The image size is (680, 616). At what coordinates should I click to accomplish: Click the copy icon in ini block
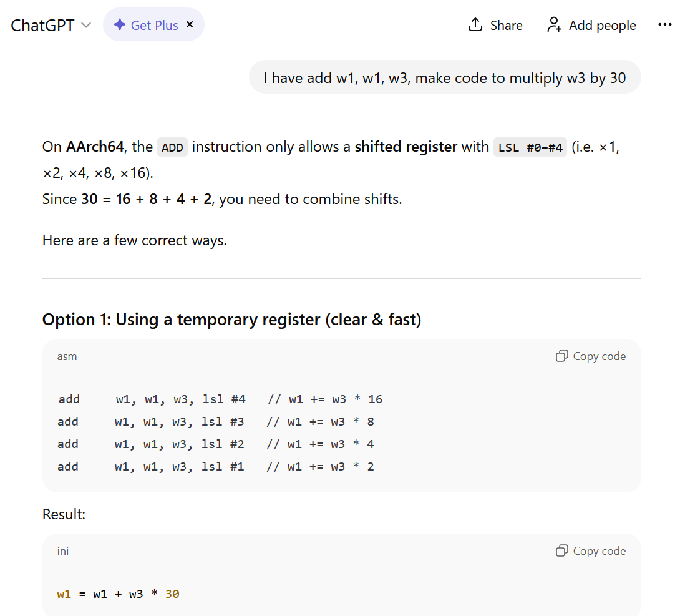point(561,551)
